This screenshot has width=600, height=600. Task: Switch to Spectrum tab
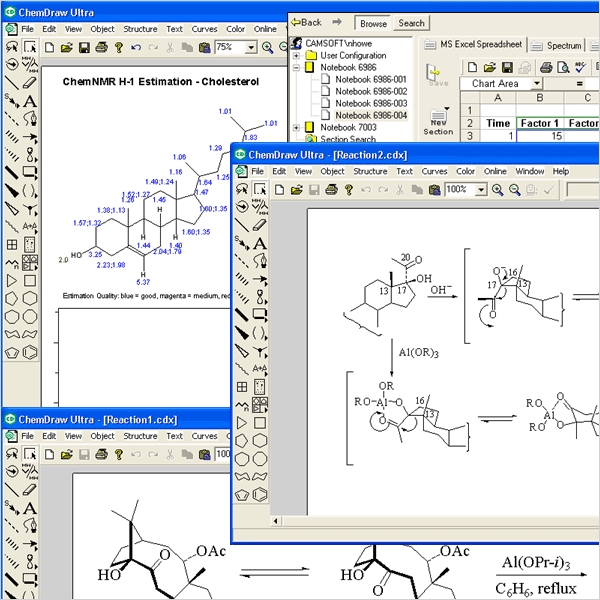tap(558, 46)
